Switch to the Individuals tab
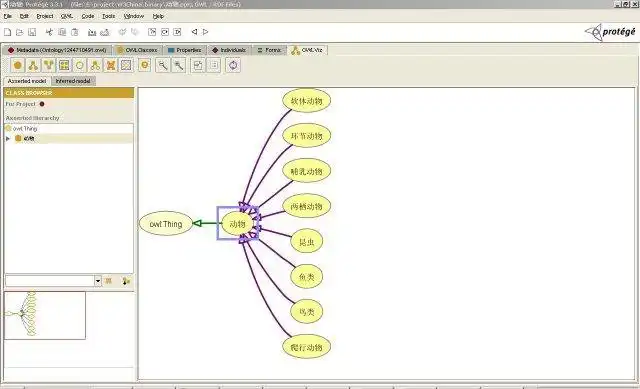640x389 pixels. (x=229, y=50)
